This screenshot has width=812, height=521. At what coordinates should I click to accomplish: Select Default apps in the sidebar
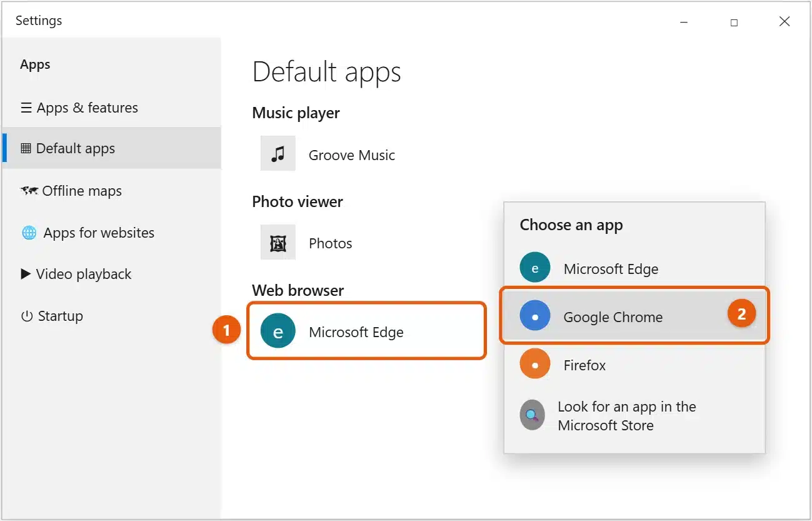[x=111, y=148]
